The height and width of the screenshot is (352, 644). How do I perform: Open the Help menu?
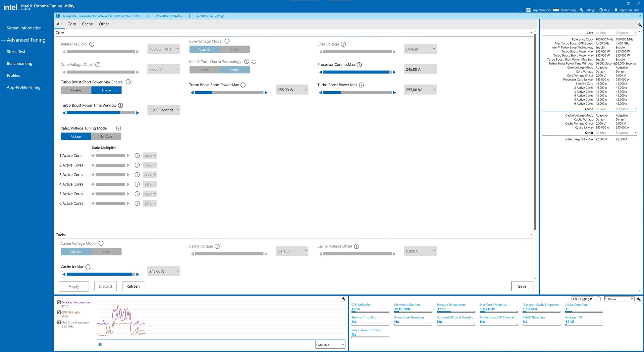pyautogui.click(x=605, y=10)
